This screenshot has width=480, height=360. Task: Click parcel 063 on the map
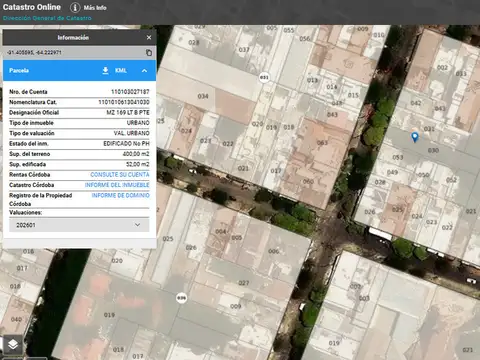point(322,143)
